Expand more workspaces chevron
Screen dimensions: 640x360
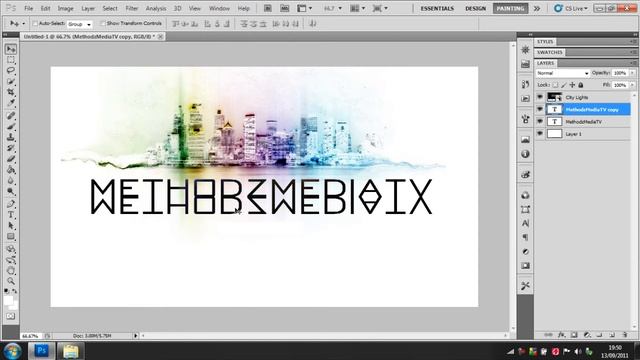(x=537, y=8)
